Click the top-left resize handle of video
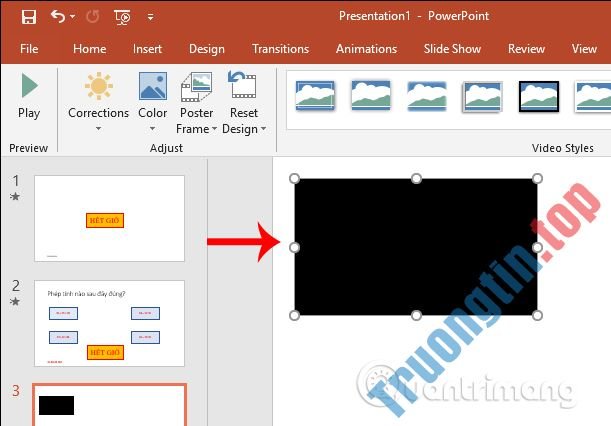 [x=295, y=179]
